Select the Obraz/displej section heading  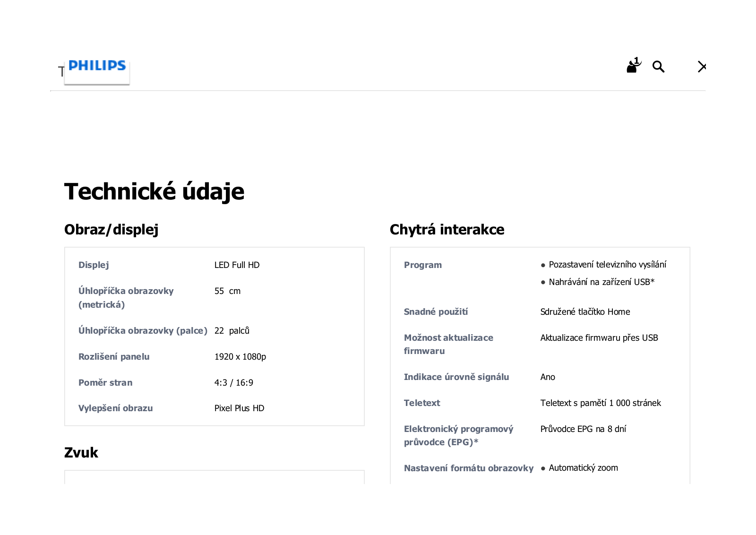[x=112, y=230]
